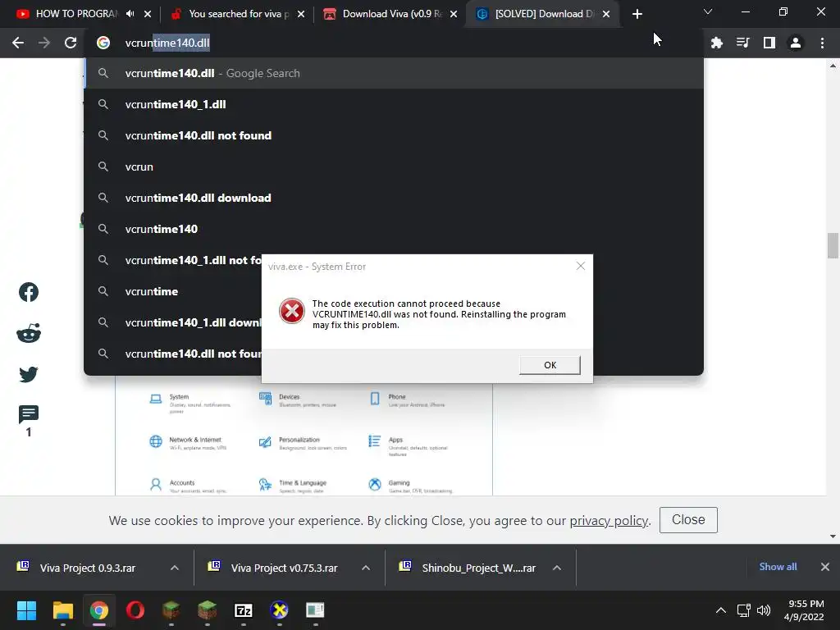Close the System Error dialog with X

581,266
